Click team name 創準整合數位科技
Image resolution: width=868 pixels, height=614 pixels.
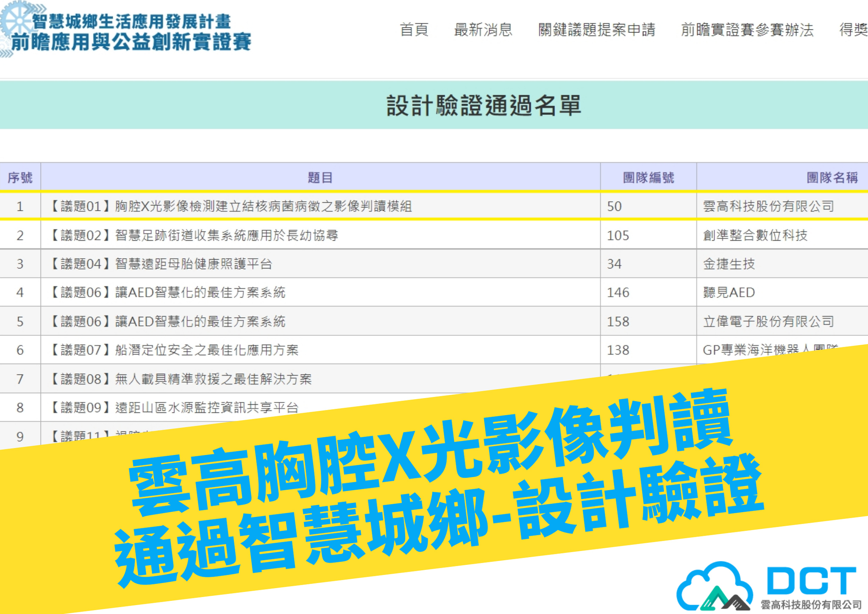(x=755, y=235)
